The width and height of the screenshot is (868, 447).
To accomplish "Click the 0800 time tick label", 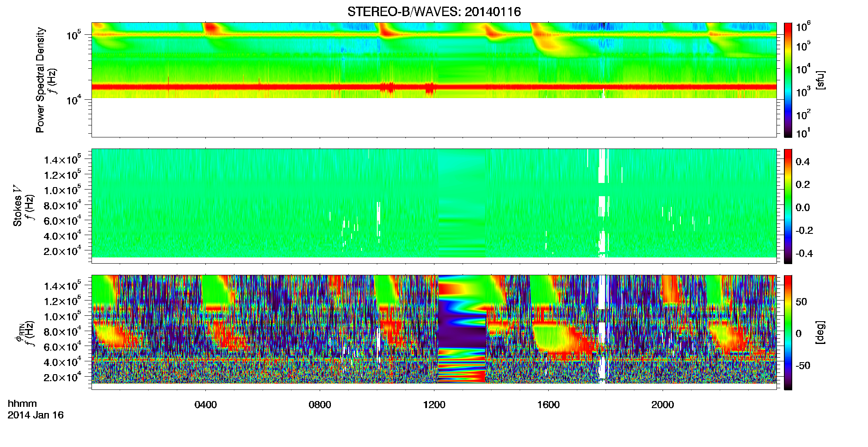I will tap(320, 405).
